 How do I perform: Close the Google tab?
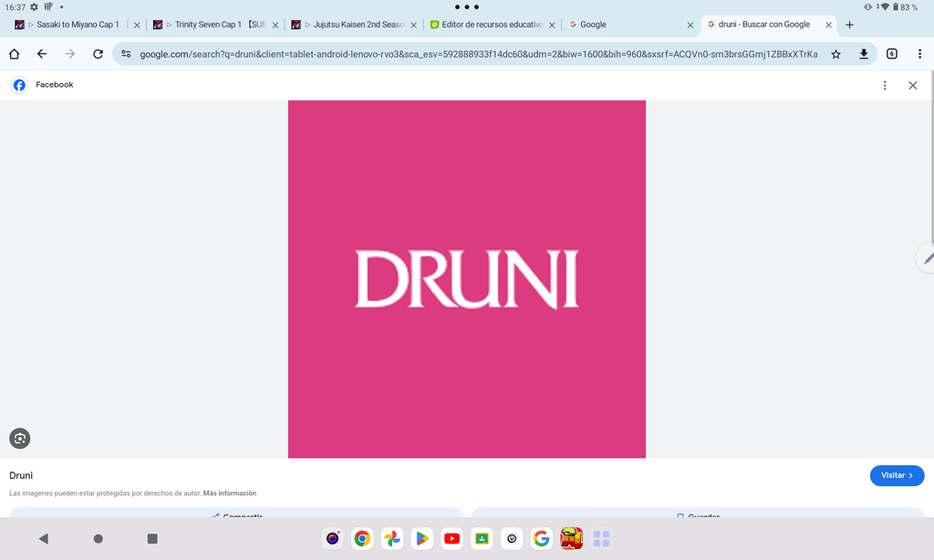(690, 25)
